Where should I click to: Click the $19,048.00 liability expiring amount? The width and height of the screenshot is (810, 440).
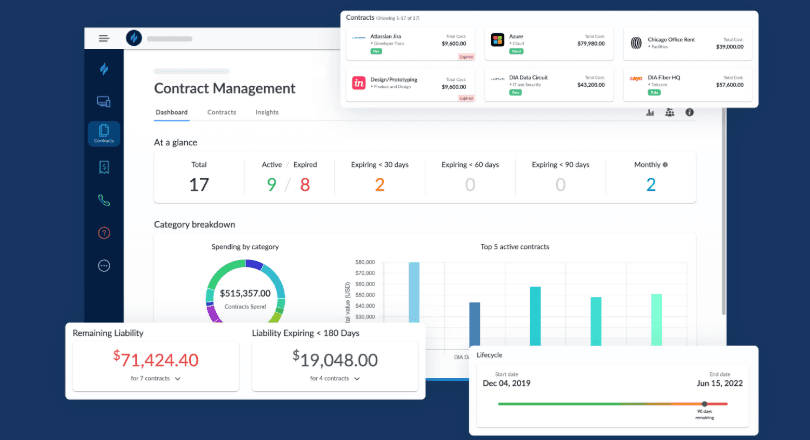click(x=335, y=359)
